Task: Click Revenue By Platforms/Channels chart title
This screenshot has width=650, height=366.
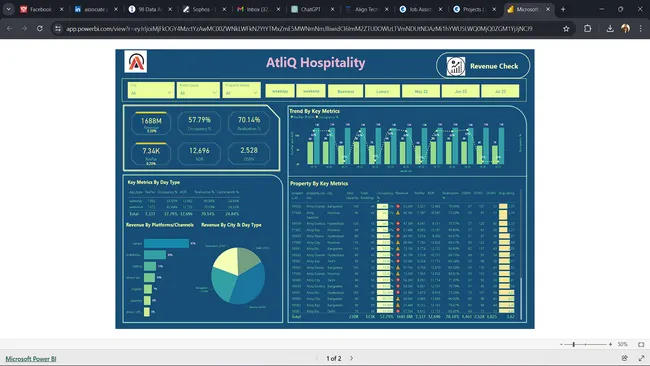Action: click(x=160, y=225)
